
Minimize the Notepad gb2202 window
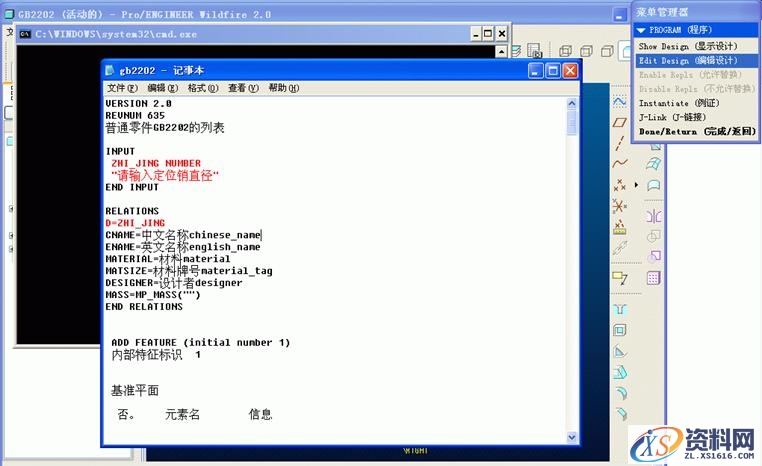[x=535, y=71]
